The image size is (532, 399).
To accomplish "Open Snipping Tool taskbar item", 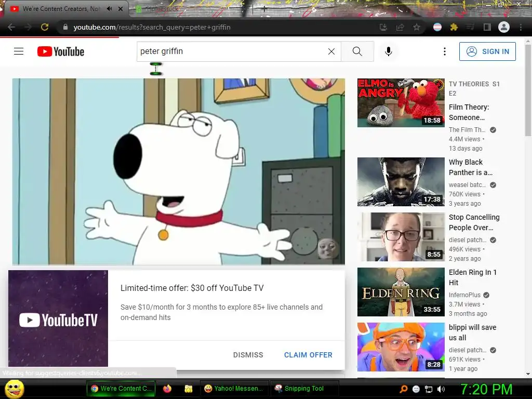I will tap(304, 389).
